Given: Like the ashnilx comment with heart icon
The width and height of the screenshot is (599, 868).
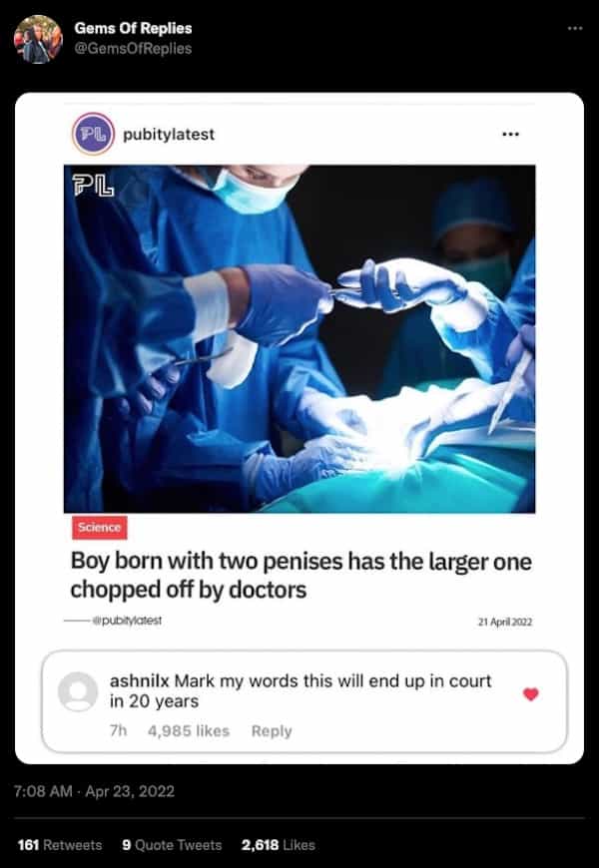Looking at the screenshot, I should tap(531, 694).
